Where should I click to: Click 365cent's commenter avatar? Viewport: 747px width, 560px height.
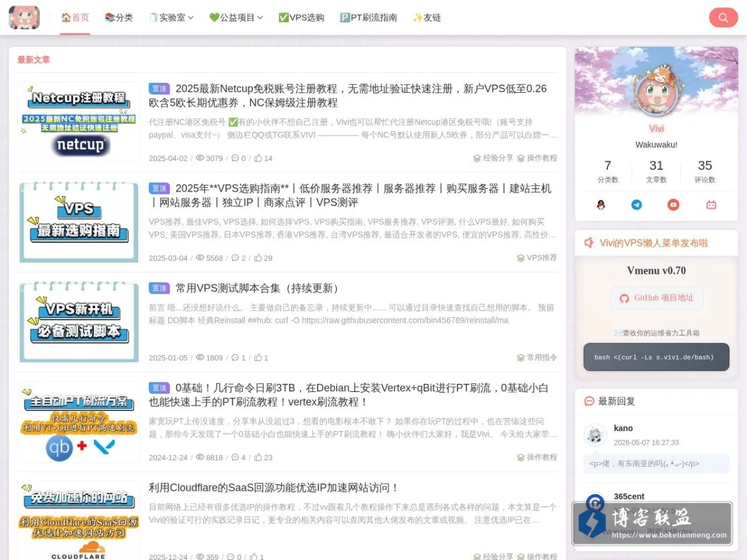pyautogui.click(x=595, y=503)
